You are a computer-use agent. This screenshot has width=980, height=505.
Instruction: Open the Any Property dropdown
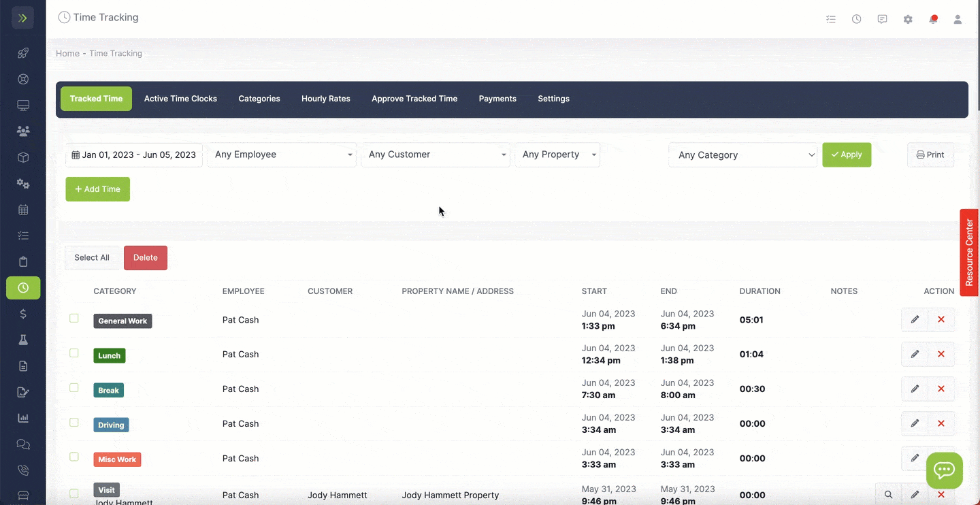(x=557, y=154)
